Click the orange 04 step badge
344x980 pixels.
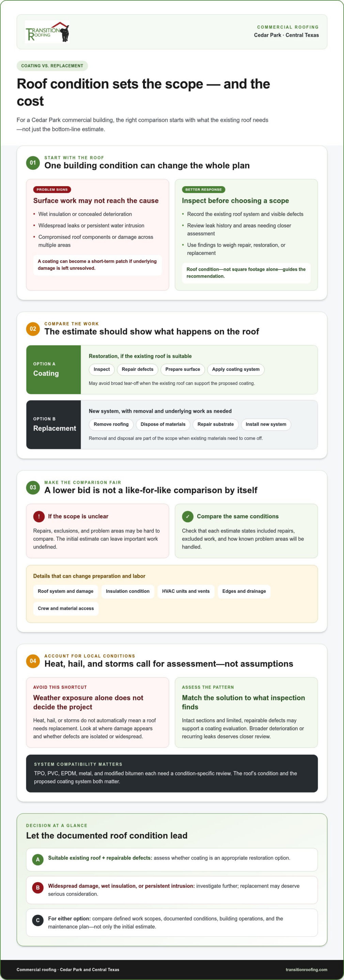pyautogui.click(x=33, y=661)
